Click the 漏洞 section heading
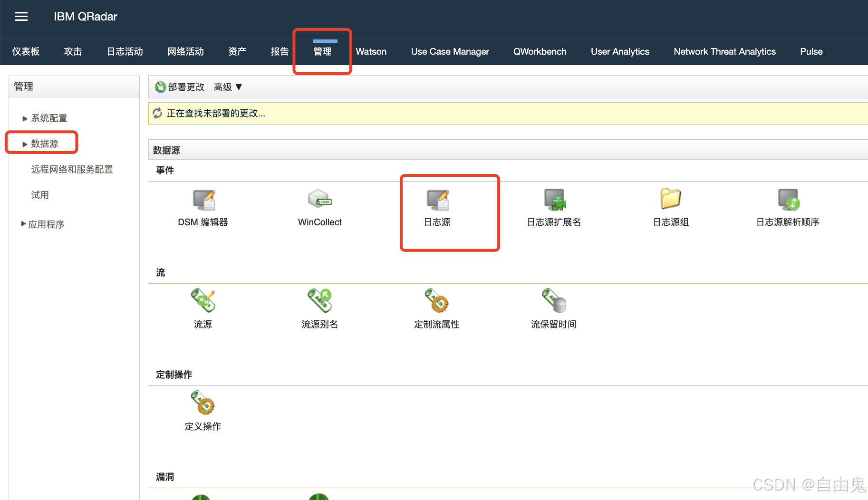The height and width of the screenshot is (500, 868). click(165, 477)
